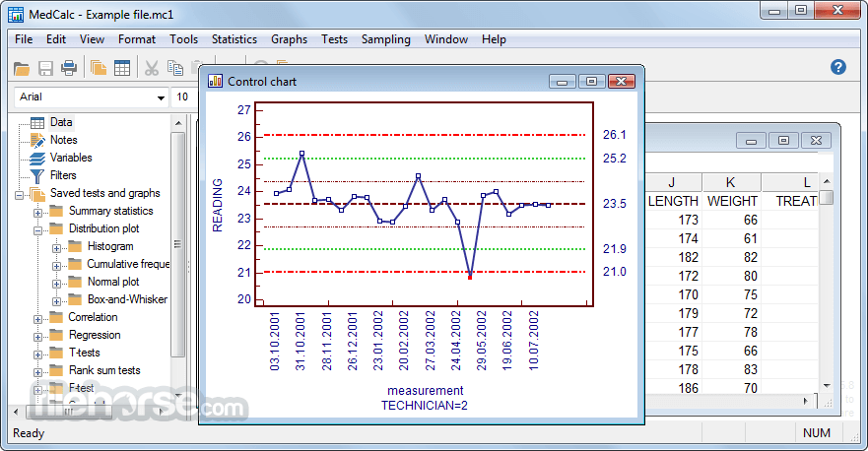868x451 pixels.
Task: Open the Format menu
Action: [x=137, y=39]
